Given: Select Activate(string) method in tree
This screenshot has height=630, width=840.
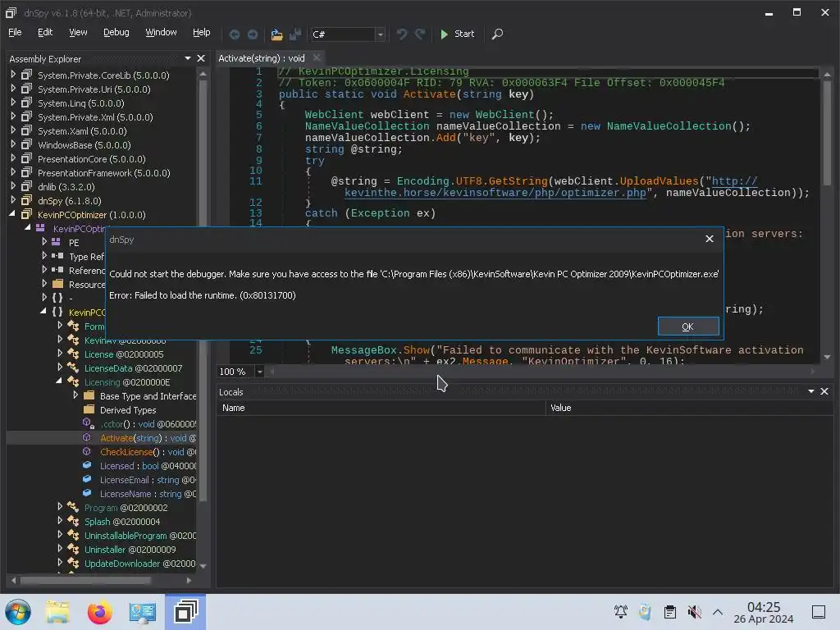Looking at the screenshot, I should (148, 438).
